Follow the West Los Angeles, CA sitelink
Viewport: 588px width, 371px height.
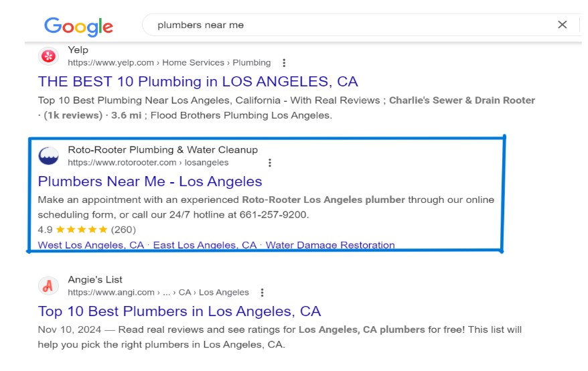tap(91, 245)
